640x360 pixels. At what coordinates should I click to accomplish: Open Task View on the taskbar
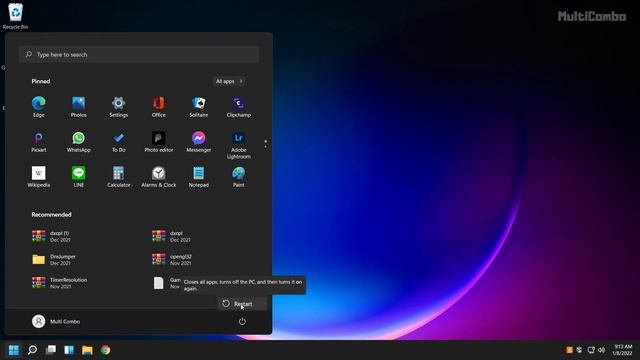coord(51,350)
